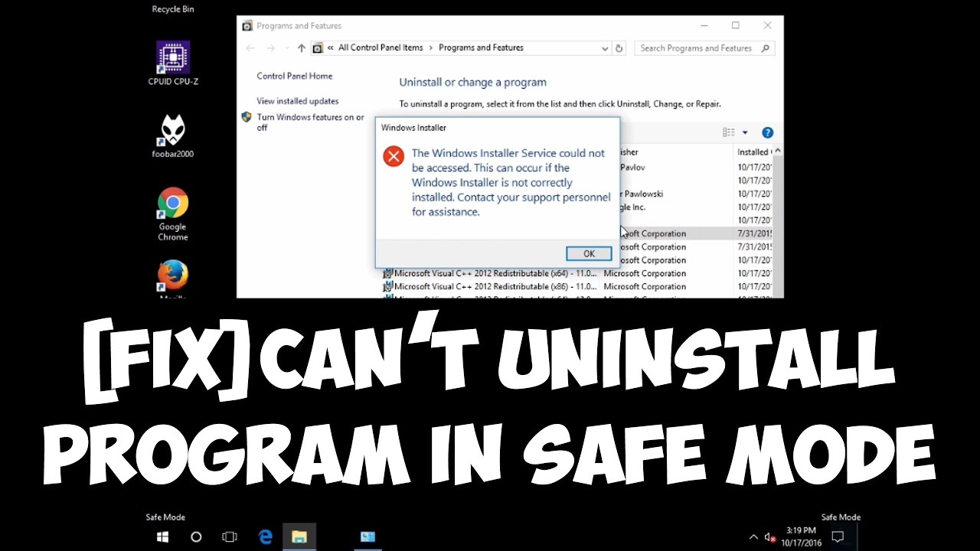This screenshot has width=980, height=551.
Task: Refresh the Programs and Features list
Action: coord(619,48)
